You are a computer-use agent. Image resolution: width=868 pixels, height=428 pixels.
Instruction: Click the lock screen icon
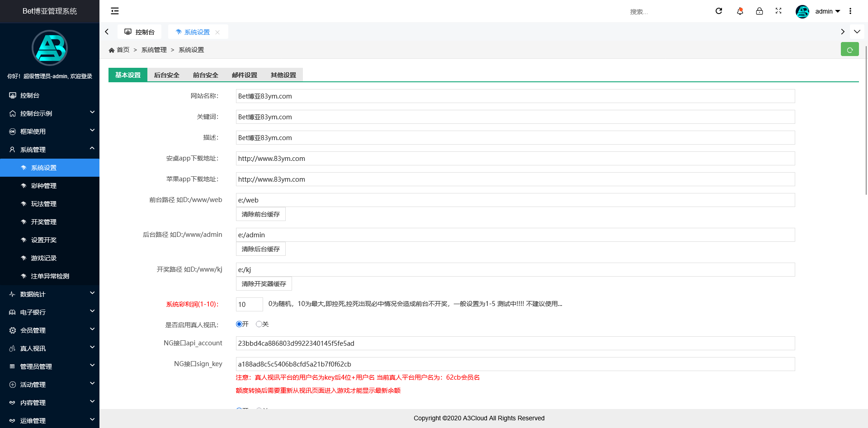[759, 11]
